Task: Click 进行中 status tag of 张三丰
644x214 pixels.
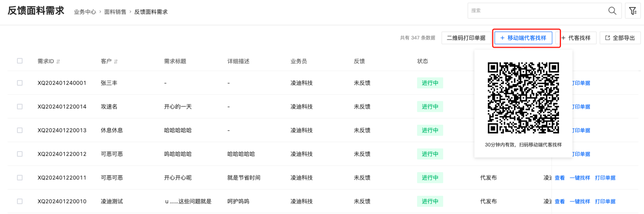Action: [430, 83]
